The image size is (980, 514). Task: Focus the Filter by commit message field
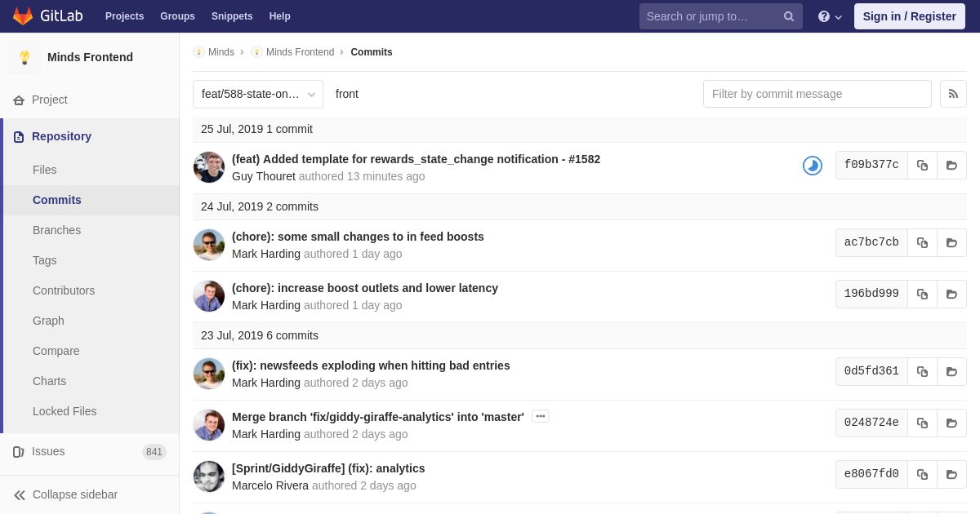817,94
